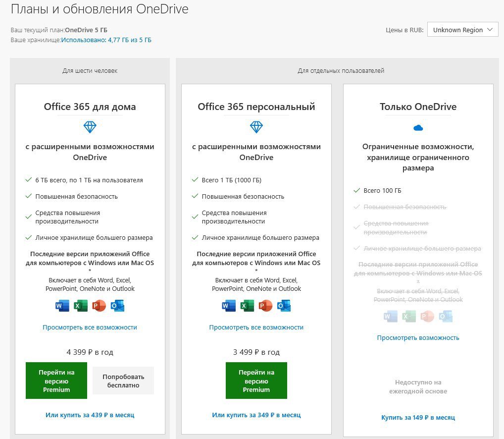Click the Word icon in Office 365 персональный card
This screenshot has width=504, height=439.
click(x=229, y=306)
